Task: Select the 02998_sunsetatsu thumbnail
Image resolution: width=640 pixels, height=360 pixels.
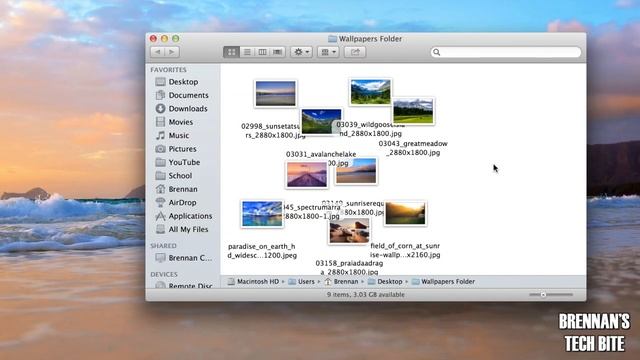Action: tap(276, 93)
